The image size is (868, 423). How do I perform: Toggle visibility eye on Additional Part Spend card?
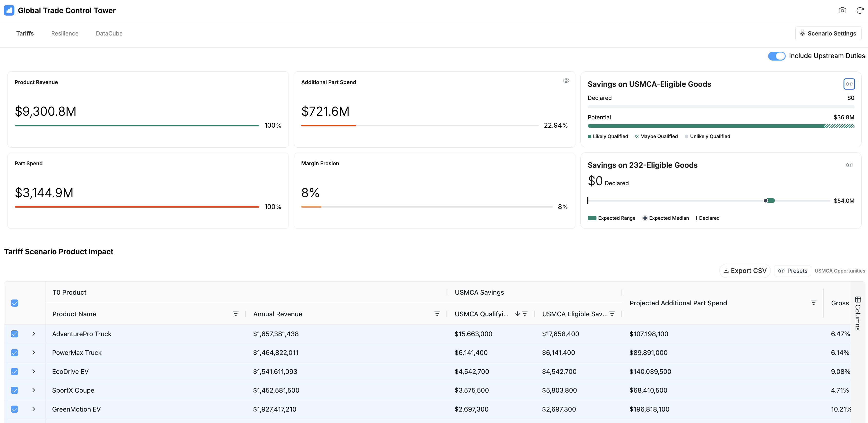click(566, 81)
